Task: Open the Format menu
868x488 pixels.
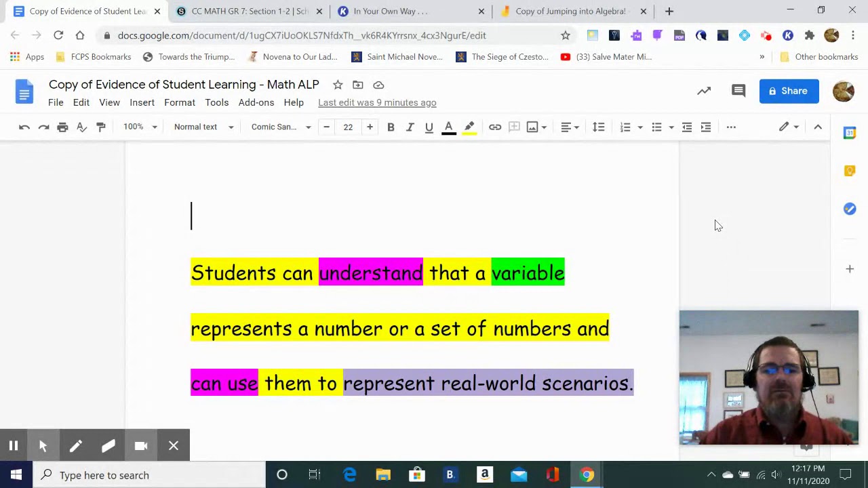Action: (180, 102)
